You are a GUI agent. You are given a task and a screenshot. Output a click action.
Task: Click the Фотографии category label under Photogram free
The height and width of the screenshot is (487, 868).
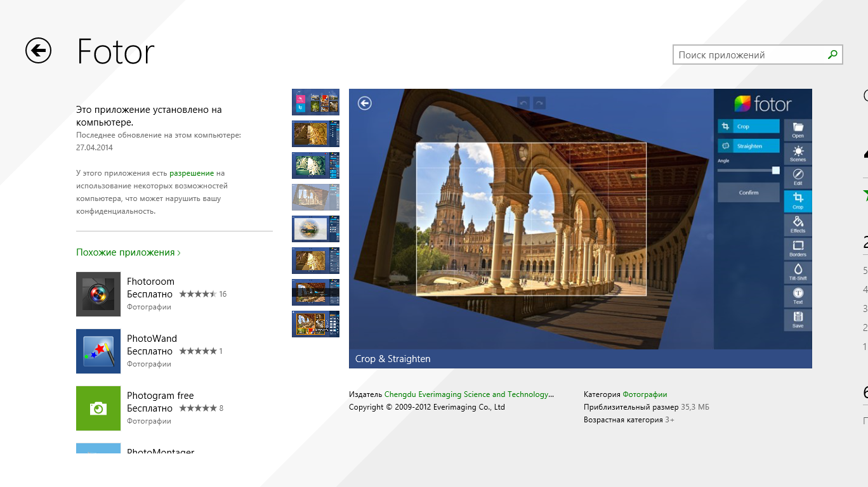point(149,421)
